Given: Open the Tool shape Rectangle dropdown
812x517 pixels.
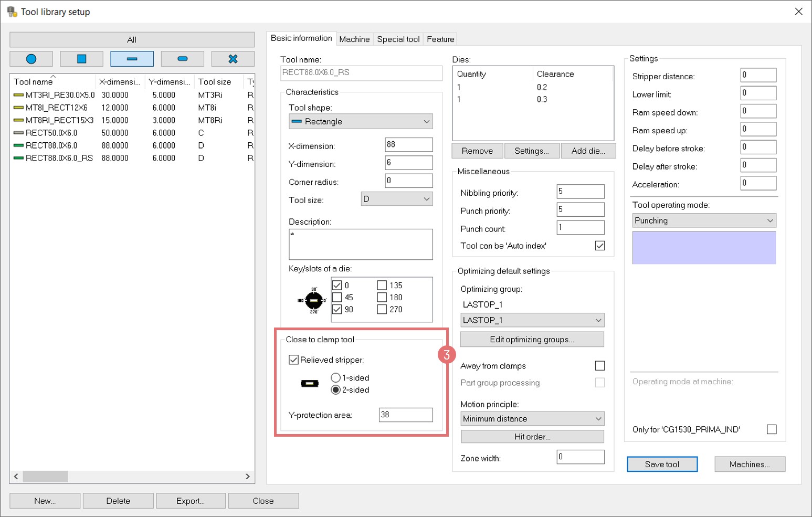Looking at the screenshot, I should coord(361,121).
